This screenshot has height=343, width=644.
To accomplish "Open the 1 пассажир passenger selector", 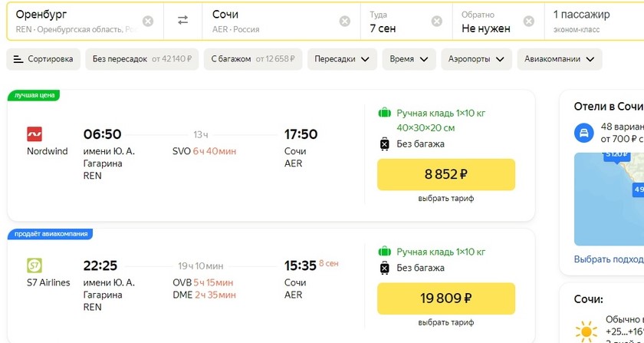I will pos(594,21).
